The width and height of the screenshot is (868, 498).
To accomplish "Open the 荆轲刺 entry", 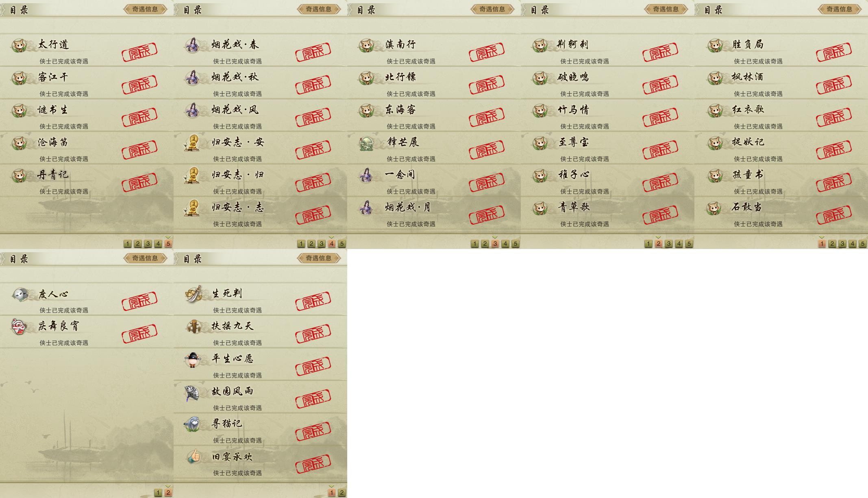I will [x=607, y=50].
